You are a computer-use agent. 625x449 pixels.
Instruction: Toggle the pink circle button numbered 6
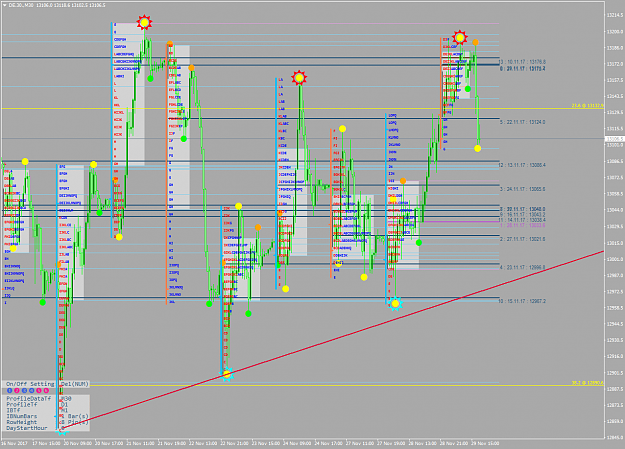[46, 390]
